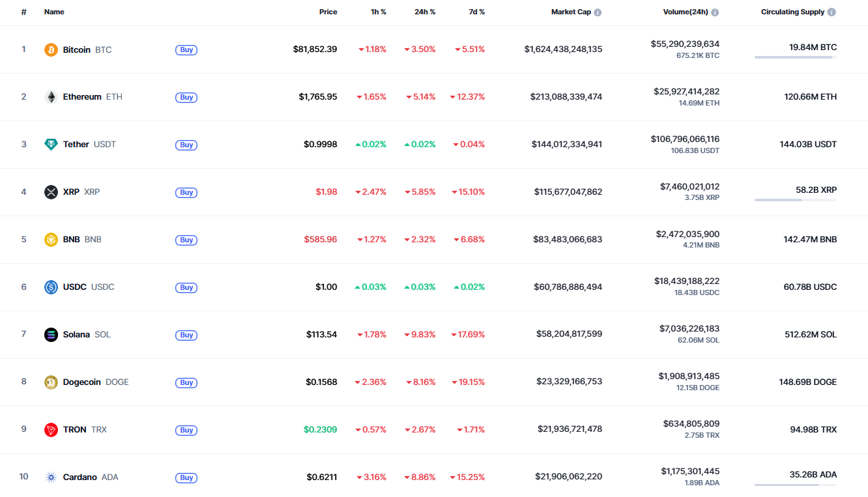Viewport: 868px width, 497px height.
Task: Sort by the rank # column header
Action: point(24,12)
